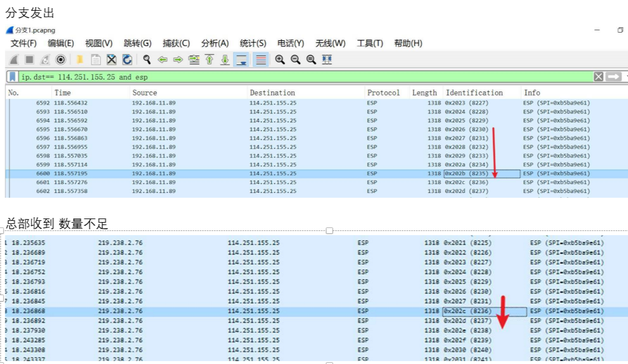Zoom in on the packet list text
Screen dimensions: 628x364
(280, 59)
